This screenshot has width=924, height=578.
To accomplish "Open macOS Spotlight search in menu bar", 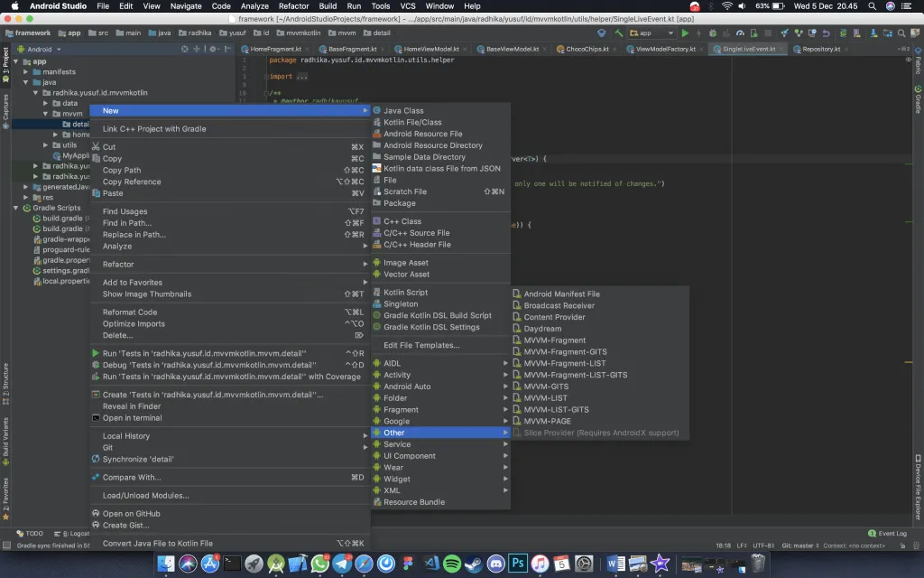I will pyautogui.click(x=873, y=6).
